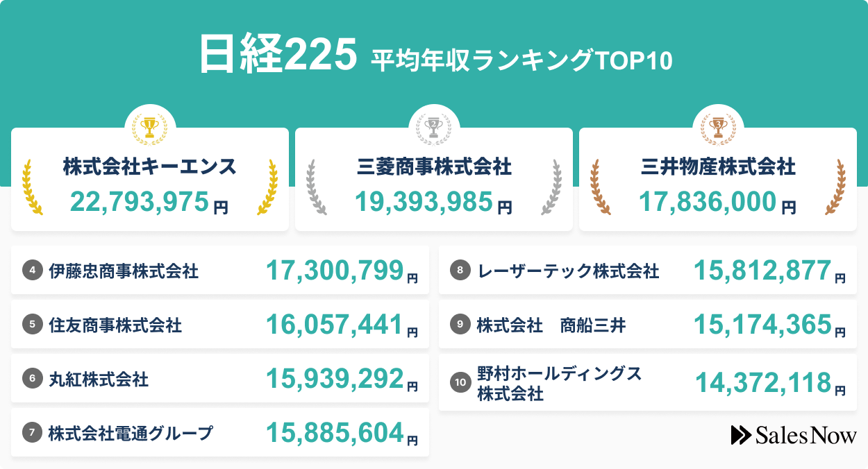The image size is (868, 469).
Task: Click the 22,793,975 salary figure
Action: pos(140,202)
